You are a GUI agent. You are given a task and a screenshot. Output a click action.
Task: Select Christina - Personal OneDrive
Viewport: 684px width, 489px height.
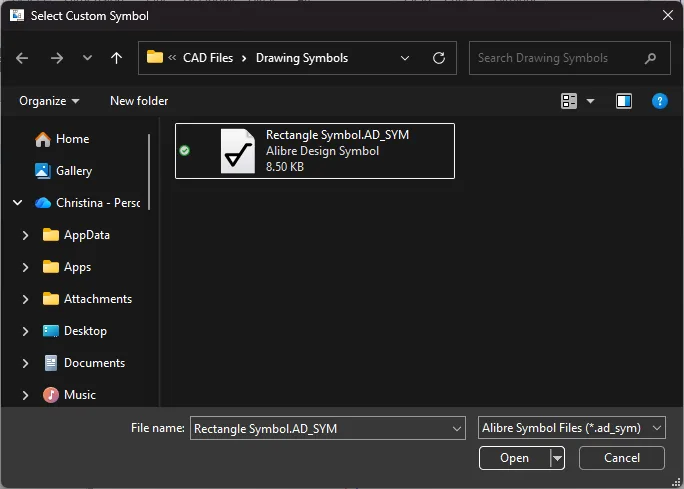87,203
